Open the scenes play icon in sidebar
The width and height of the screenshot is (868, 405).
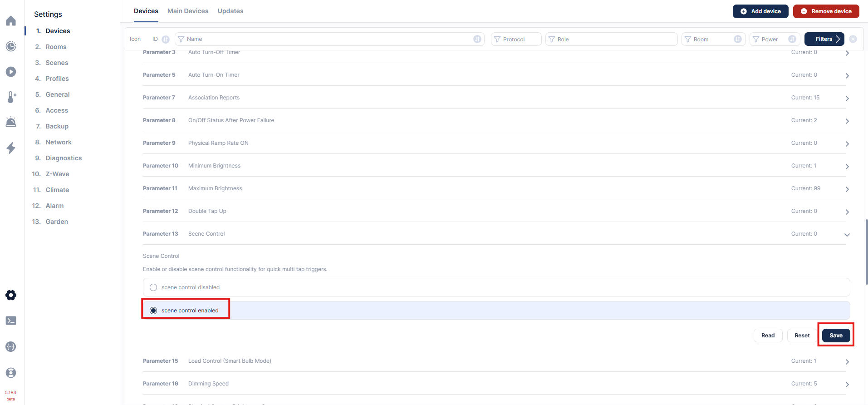click(11, 72)
